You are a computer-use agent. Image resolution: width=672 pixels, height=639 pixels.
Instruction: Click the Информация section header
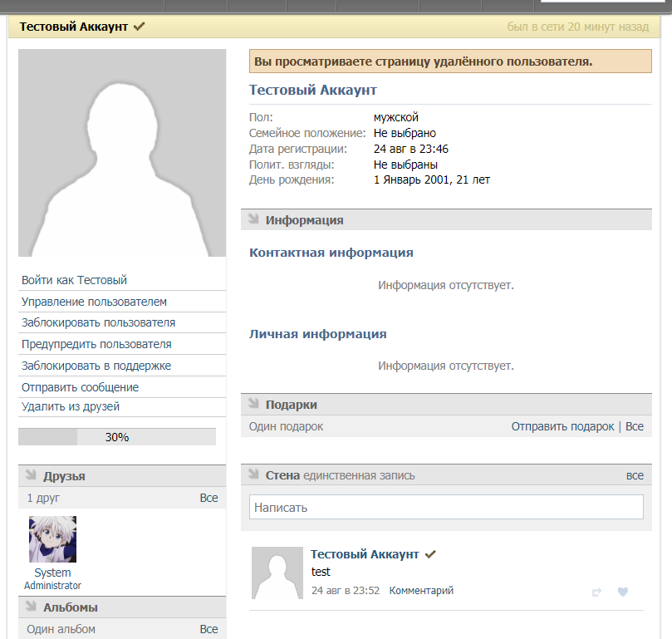click(446, 220)
